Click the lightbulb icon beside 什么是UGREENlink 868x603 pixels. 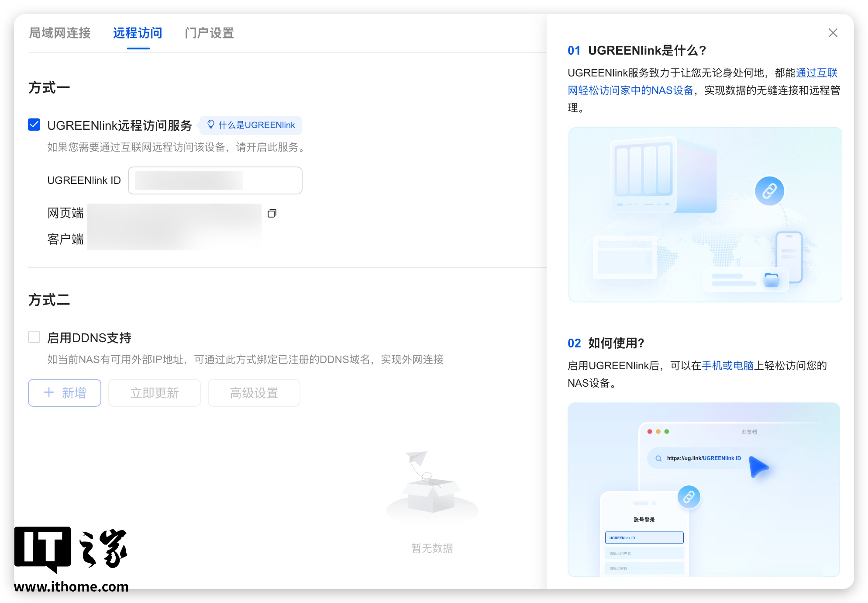[210, 125]
